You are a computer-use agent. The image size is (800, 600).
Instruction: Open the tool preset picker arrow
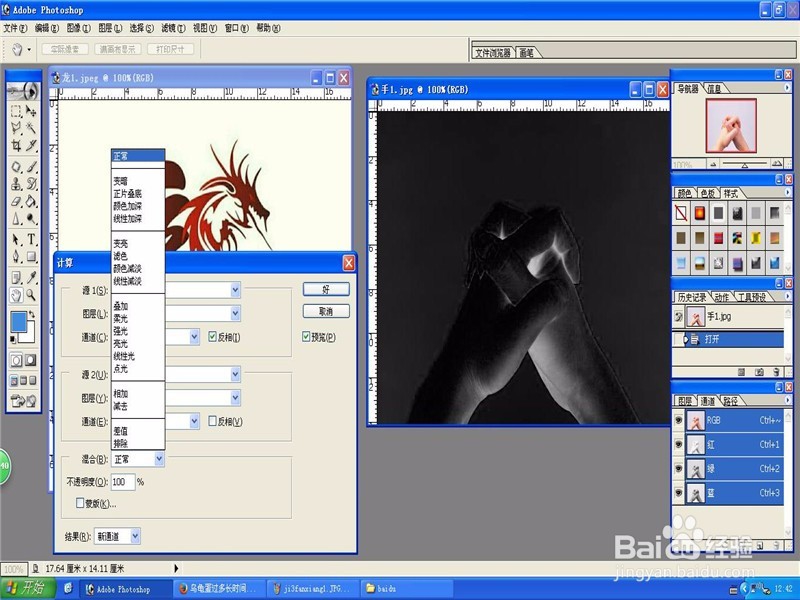click(29, 49)
